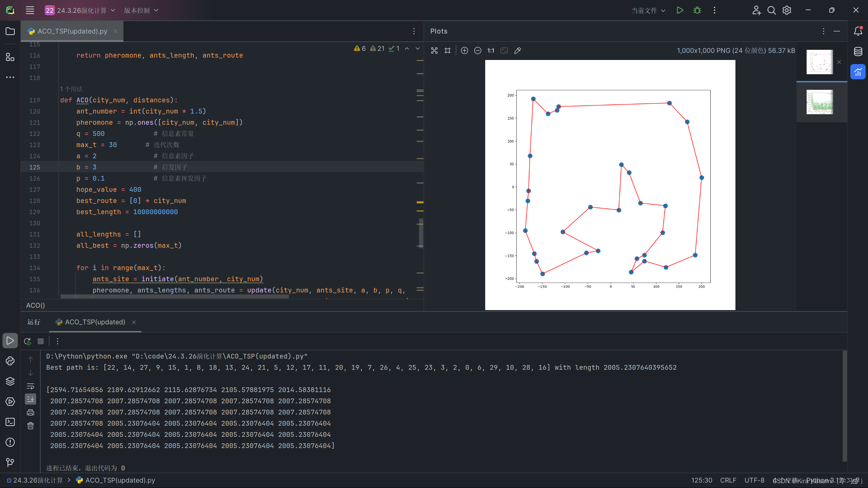Open the Git version control tool window
The image size is (868, 488).
10,462
